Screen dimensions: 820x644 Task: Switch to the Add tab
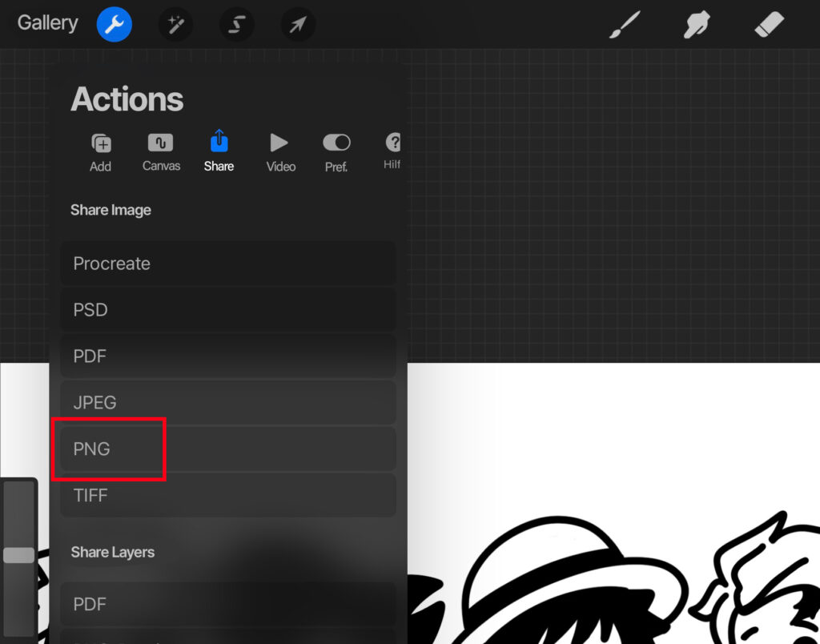pos(101,151)
